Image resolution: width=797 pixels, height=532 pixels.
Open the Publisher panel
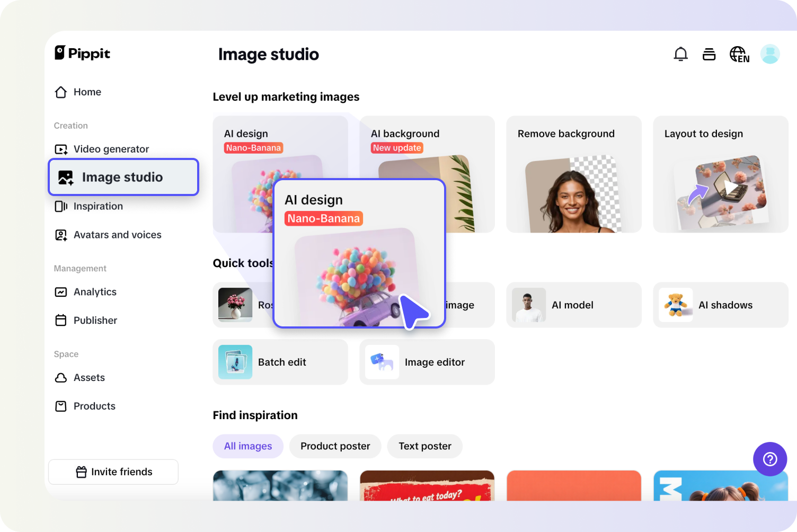click(95, 320)
